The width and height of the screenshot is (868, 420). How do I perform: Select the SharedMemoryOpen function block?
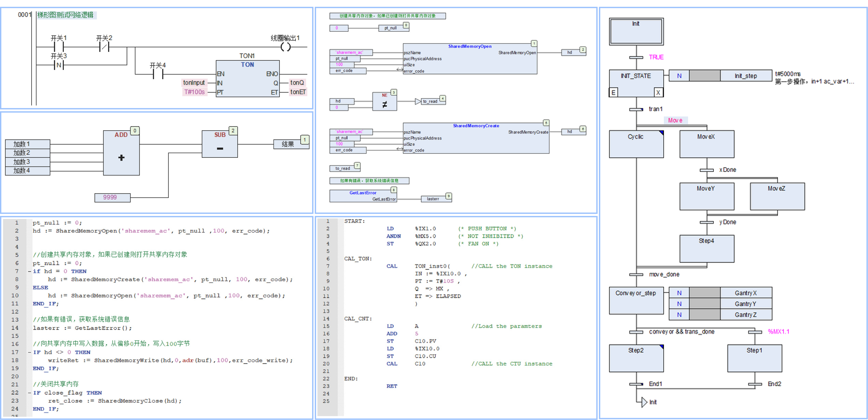pos(470,59)
